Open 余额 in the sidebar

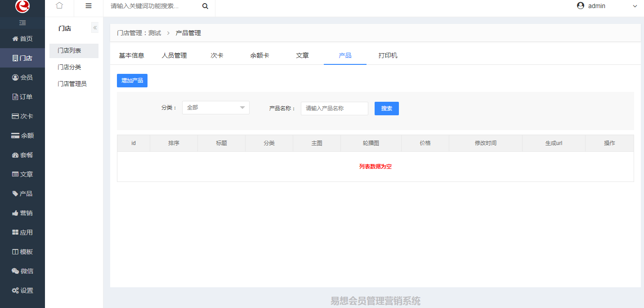[x=22, y=136]
